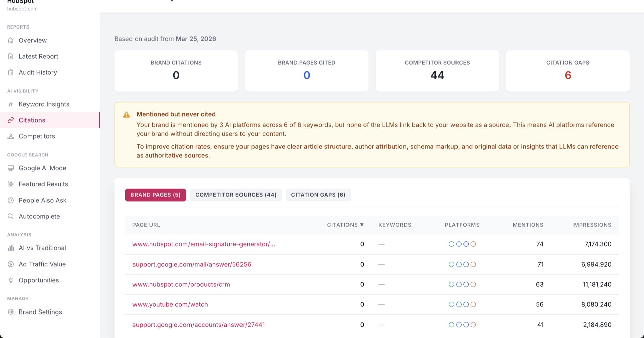Switch to Competitor Sources (44) tab
Screen dimensions: 644x338
[x=236, y=195]
